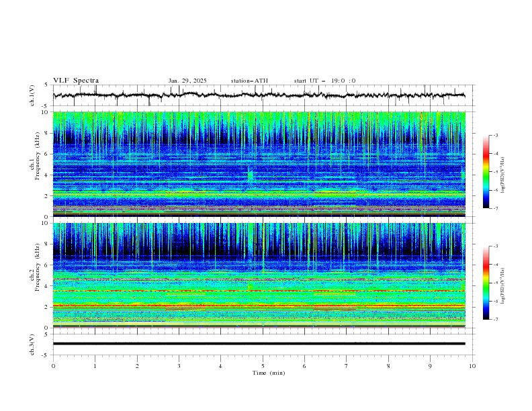Click the "Time (min)" axis title

tap(269, 373)
